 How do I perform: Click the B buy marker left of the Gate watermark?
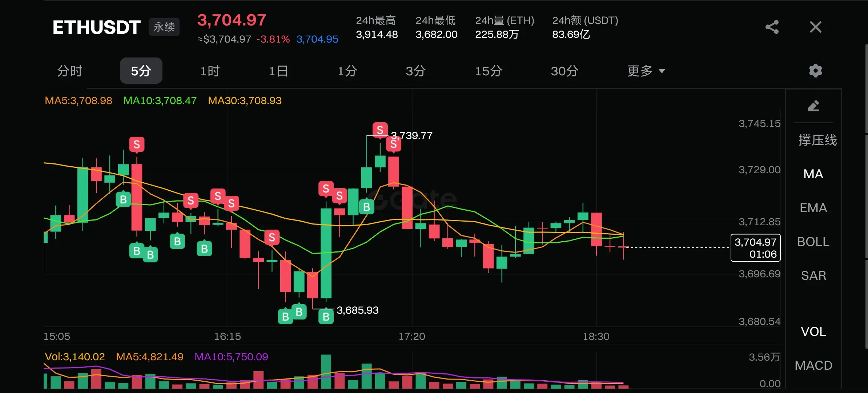(366, 207)
